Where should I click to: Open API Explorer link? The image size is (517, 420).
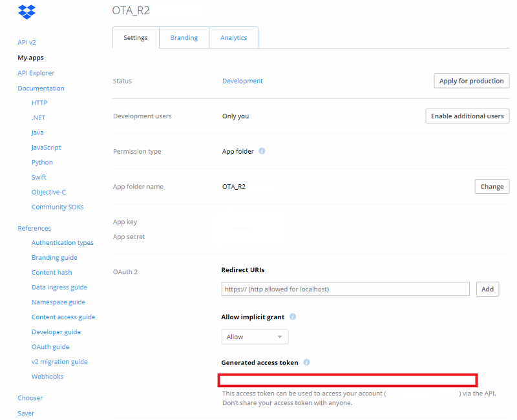(36, 73)
